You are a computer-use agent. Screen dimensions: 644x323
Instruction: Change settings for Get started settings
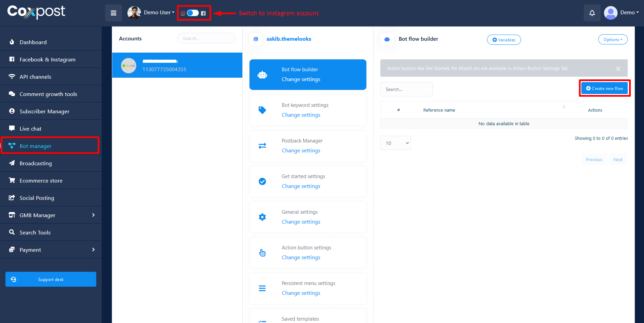[x=301, y=186]
